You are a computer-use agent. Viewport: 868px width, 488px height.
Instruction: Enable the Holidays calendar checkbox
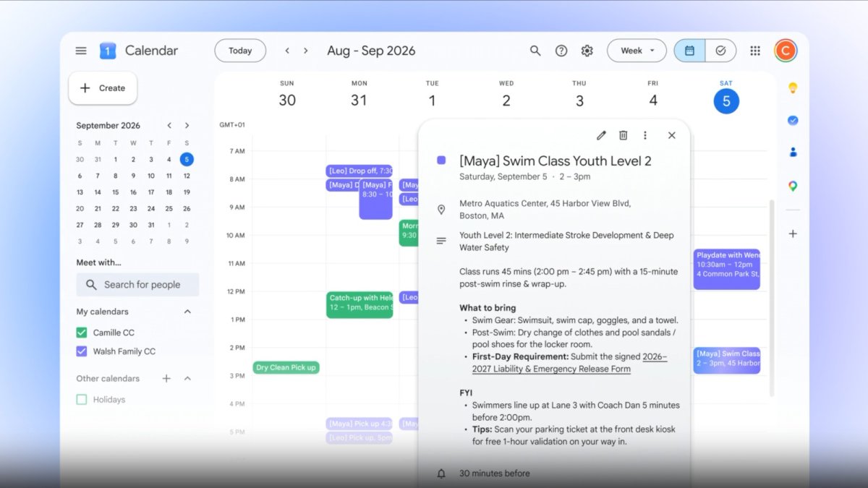click(x=82, y=399)
